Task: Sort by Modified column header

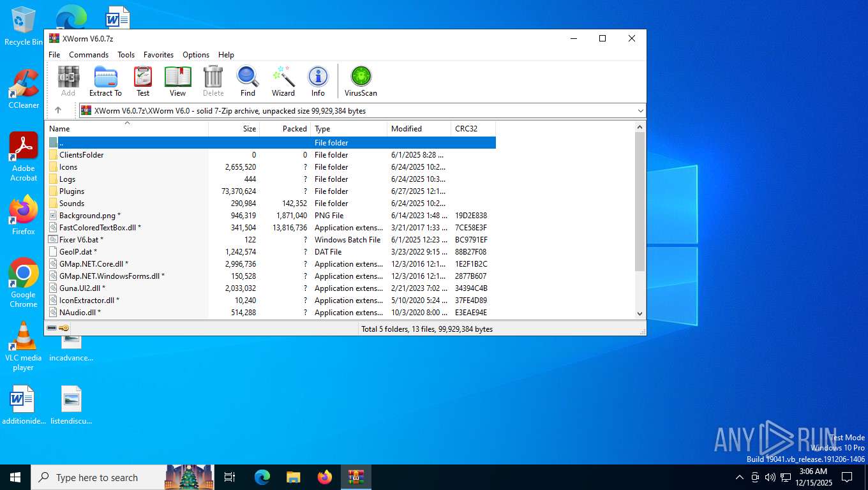Action: pyautogui.click(x=419, y=129)
